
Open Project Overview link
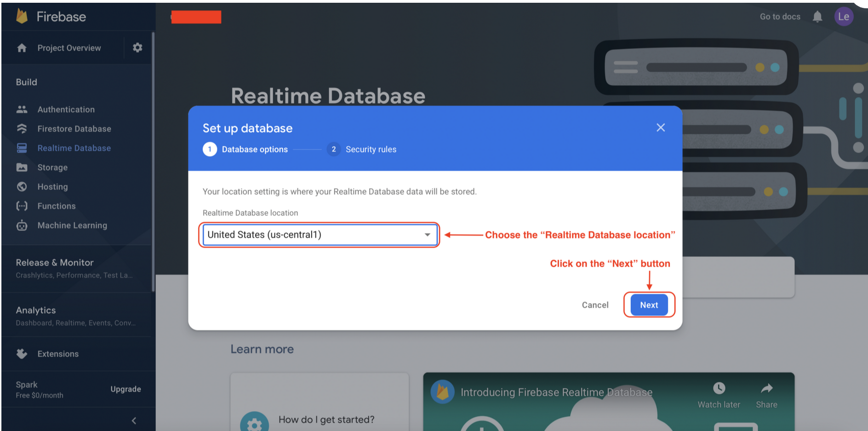pyautogui.click(x=69, y=48)
